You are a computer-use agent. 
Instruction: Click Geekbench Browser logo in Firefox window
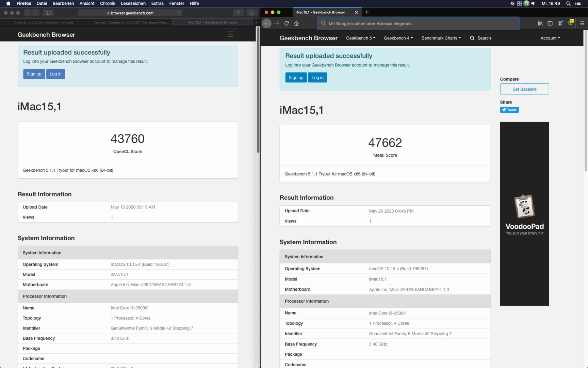[309, 38]
